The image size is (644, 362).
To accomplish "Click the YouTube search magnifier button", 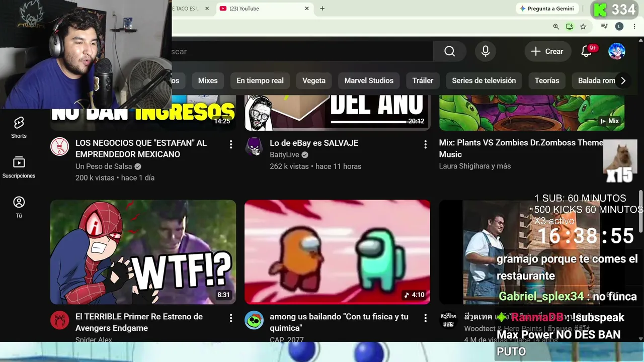I will [449, 51].
